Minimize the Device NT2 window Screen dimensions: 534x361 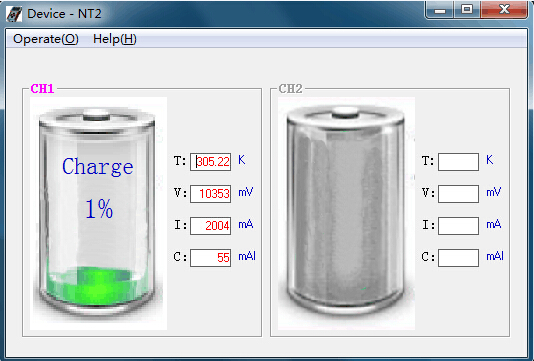[x=440, y=10]
